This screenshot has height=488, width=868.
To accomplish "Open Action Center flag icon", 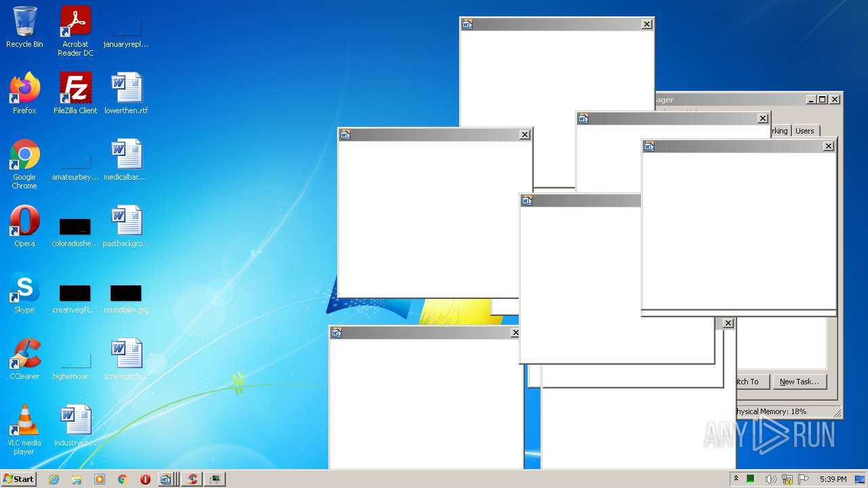I will 804,479.
